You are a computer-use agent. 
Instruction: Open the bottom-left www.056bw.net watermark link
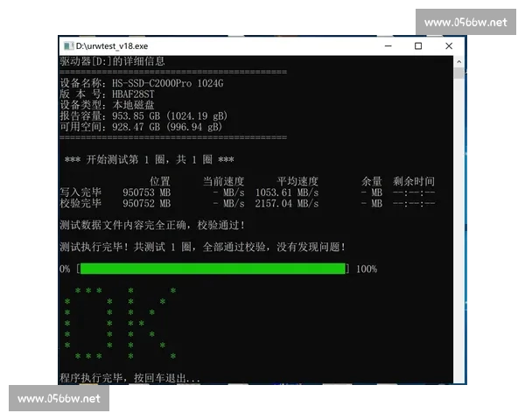pos(59,398)
